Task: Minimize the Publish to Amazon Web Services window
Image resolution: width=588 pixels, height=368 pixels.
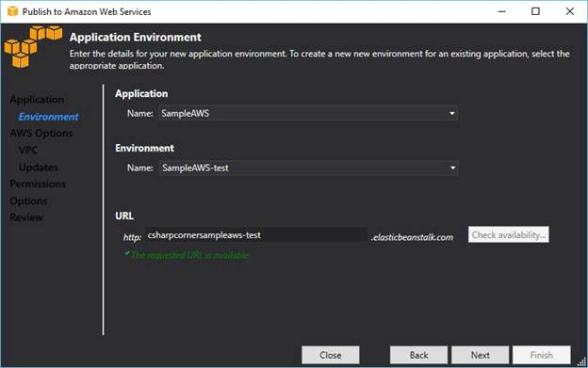Action: pos(501,11)
